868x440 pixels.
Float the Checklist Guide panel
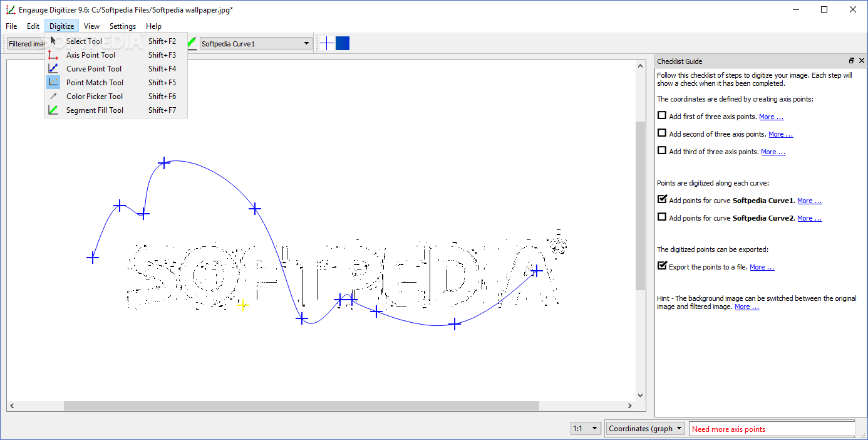point(852,61)
